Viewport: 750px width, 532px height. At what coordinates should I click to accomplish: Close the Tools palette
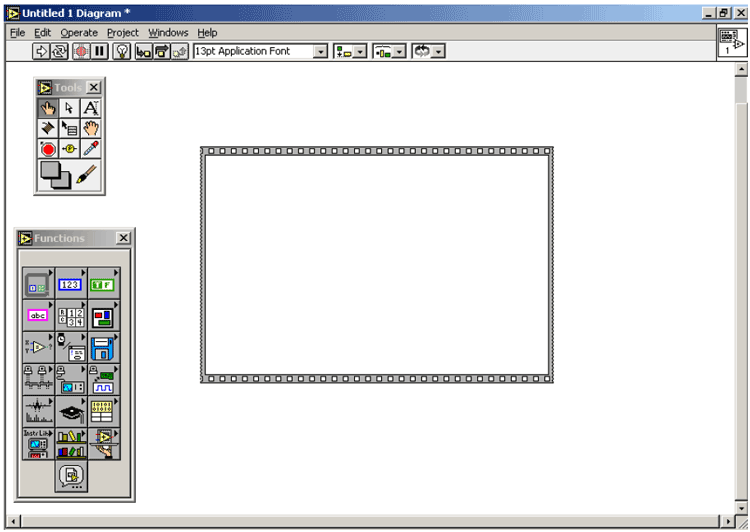click(x=94, y=87)
